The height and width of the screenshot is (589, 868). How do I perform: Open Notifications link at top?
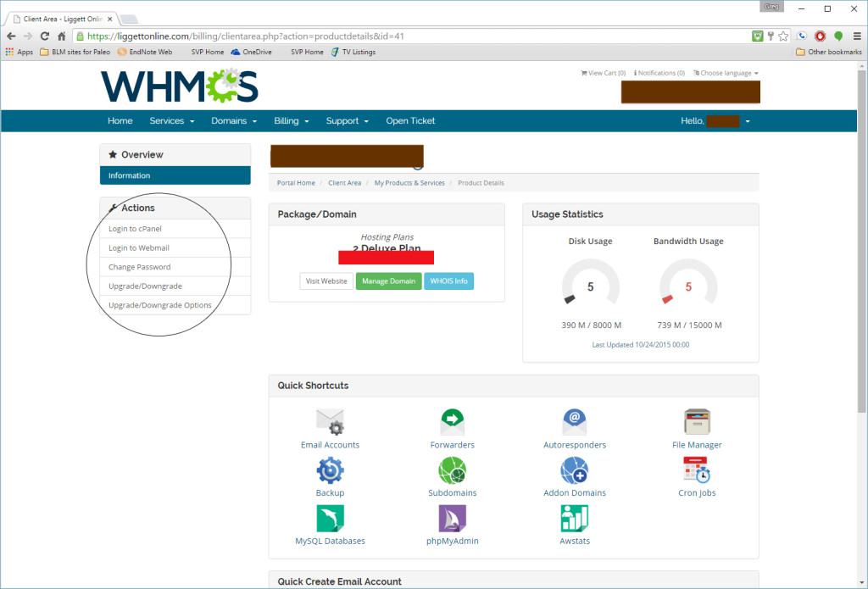(x=659, y=73)
